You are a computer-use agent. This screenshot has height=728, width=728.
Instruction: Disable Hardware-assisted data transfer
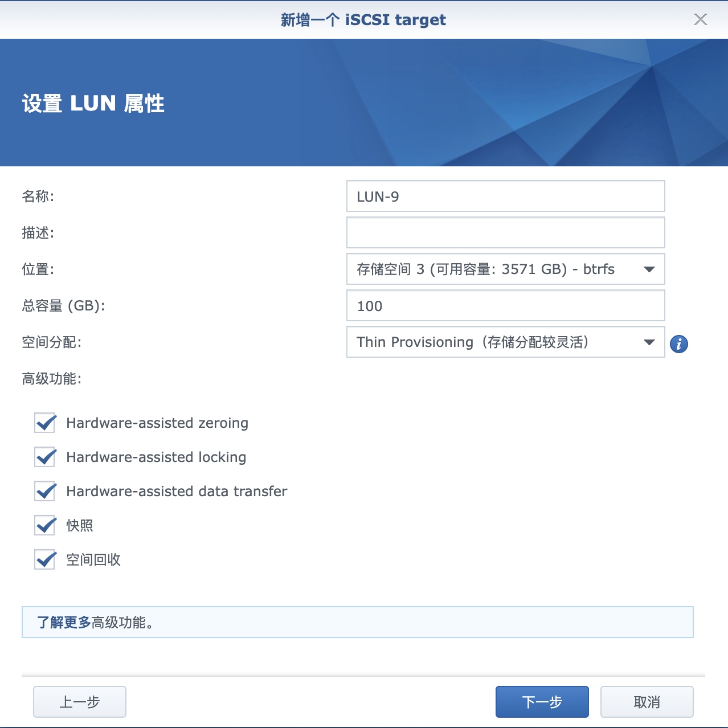(45, 492)
